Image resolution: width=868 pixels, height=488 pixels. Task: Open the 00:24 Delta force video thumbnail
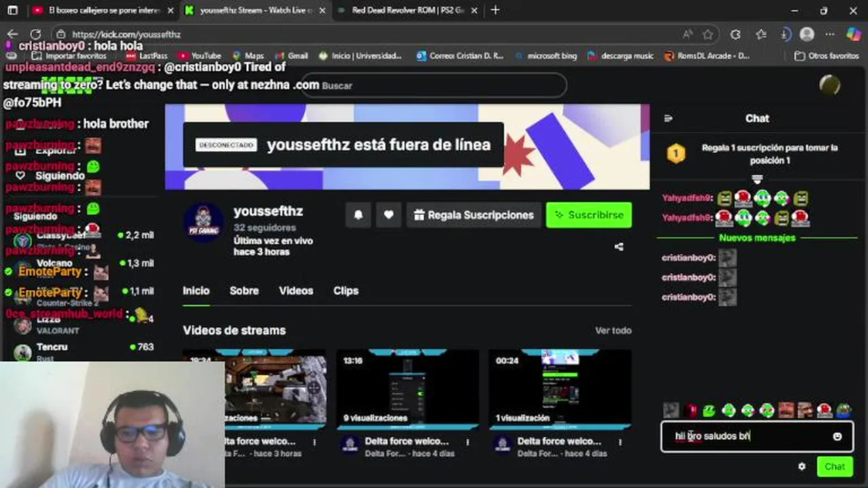click(x=560, y=390)
